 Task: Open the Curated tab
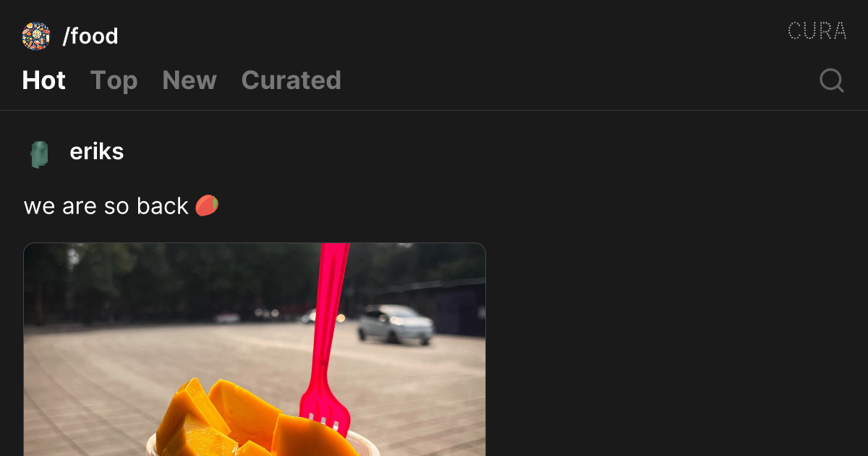[292, 80]
